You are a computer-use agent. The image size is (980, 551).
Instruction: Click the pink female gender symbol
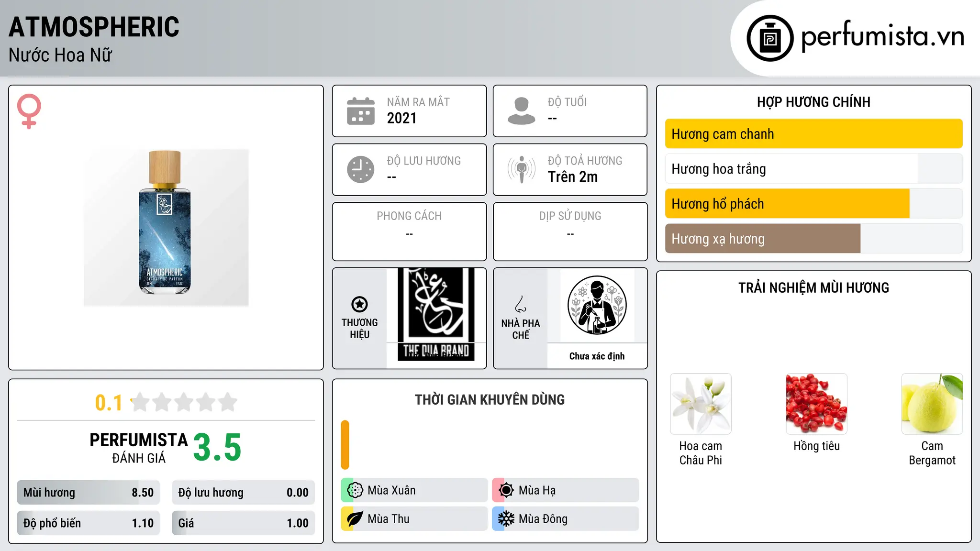tap(29, 111)
